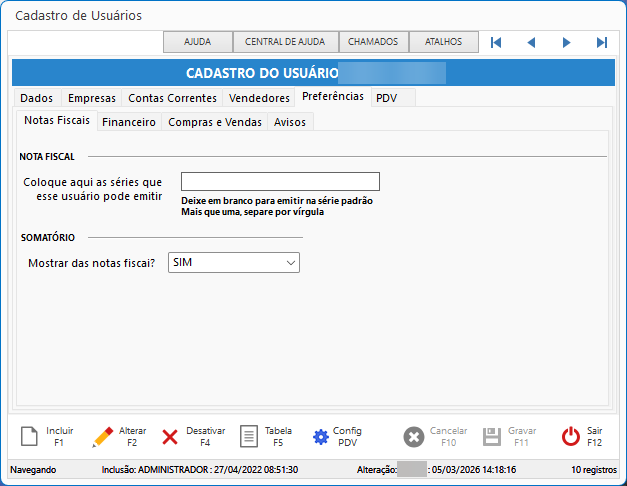The width and height of the screenshot is (627, 486).
Task: Click the 'SOMATÓRIO' section heading
Action: [48, 238]
